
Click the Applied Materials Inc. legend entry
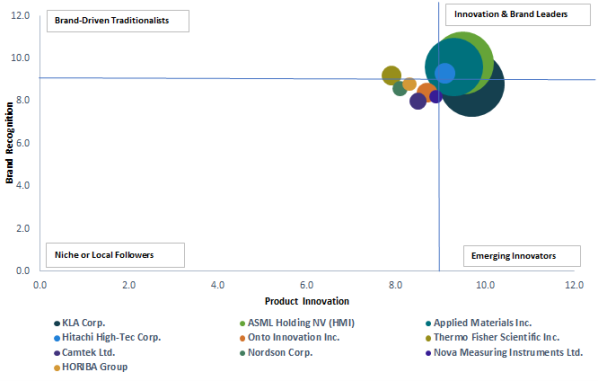479,323
